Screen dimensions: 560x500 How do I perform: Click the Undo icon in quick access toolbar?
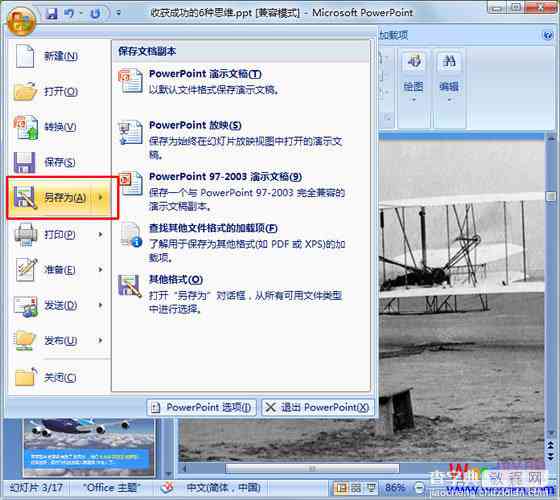click(x=69, y=14)
